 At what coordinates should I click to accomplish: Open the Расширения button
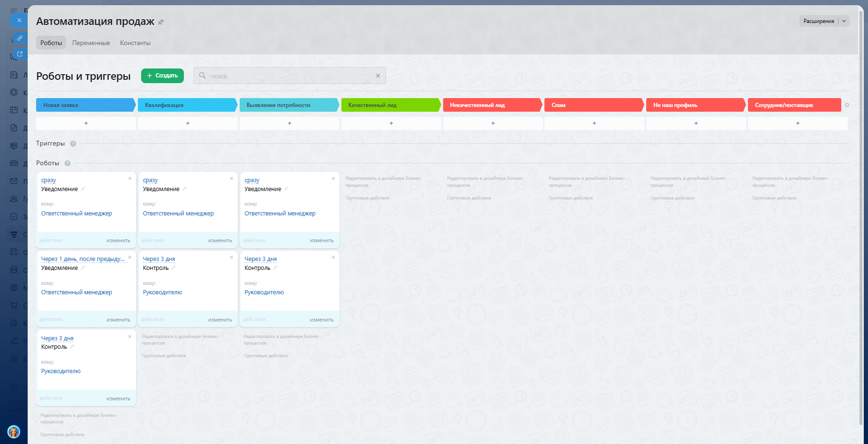[818, 21]
